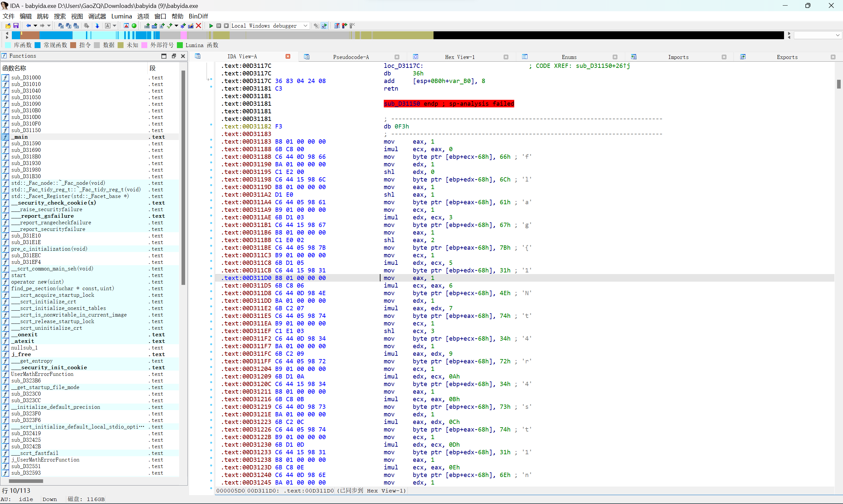Viewport: 843px width, 504px height.
Task: Click the disassembly view vertical scrollbar thumb
Action: tap(839, 84)
